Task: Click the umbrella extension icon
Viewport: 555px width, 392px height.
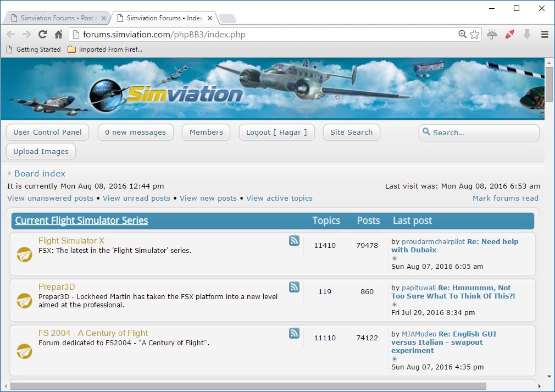Action: [x=492, y=34]
